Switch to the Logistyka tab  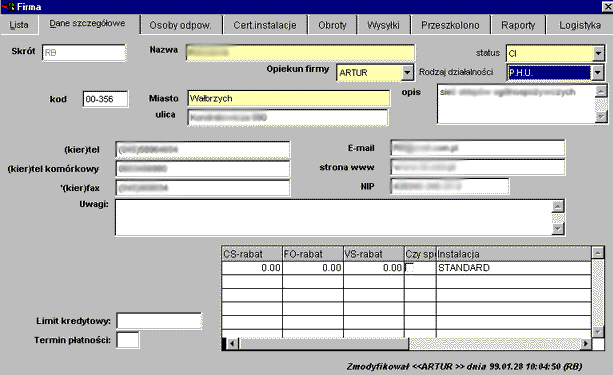tap(580, 25)
